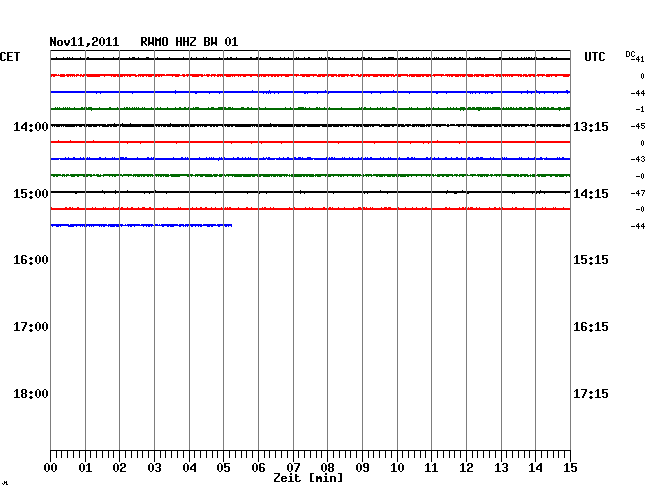Click the 15 minute axis label
The image size is (650, 494).
tap(570, 467)
